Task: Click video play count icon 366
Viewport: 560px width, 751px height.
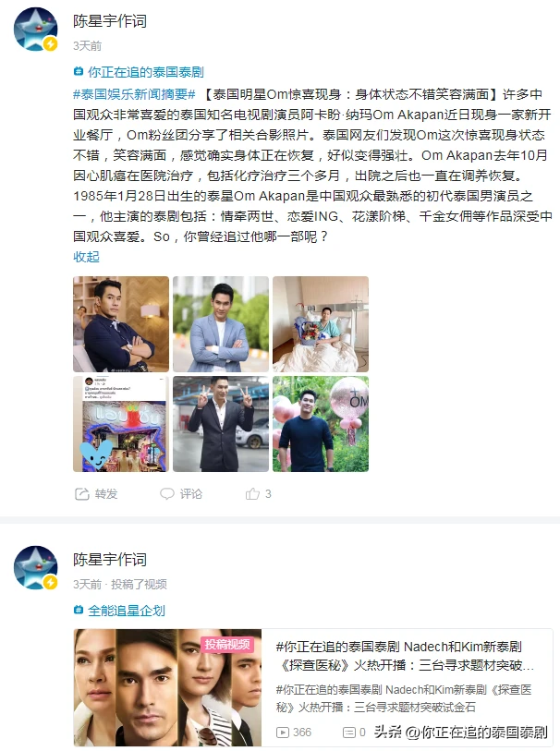Action: [x=283, y=733]
